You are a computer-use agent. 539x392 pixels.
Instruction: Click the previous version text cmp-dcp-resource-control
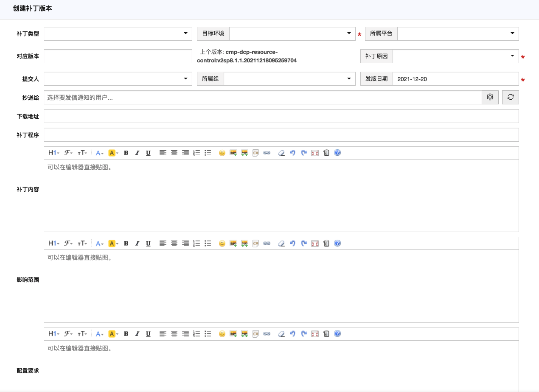tap(247, 56)
